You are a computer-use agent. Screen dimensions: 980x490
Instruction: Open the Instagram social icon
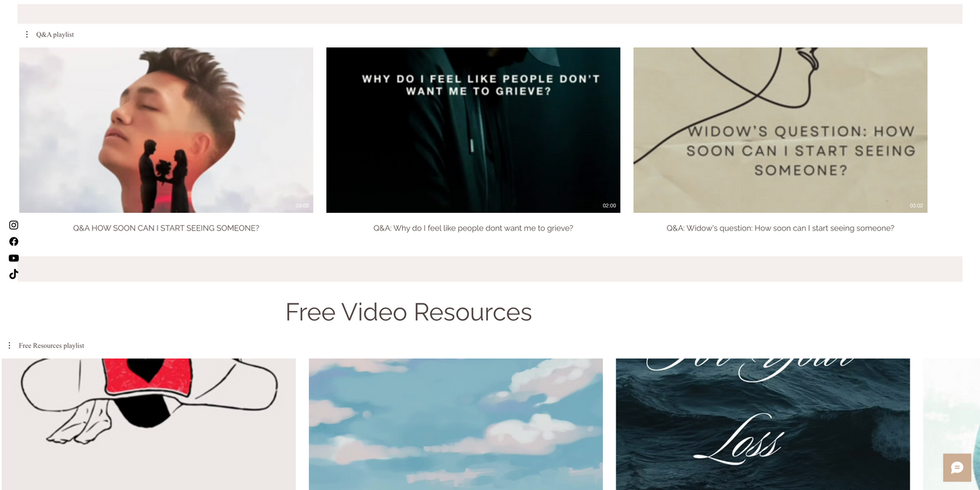click(14, 225)
